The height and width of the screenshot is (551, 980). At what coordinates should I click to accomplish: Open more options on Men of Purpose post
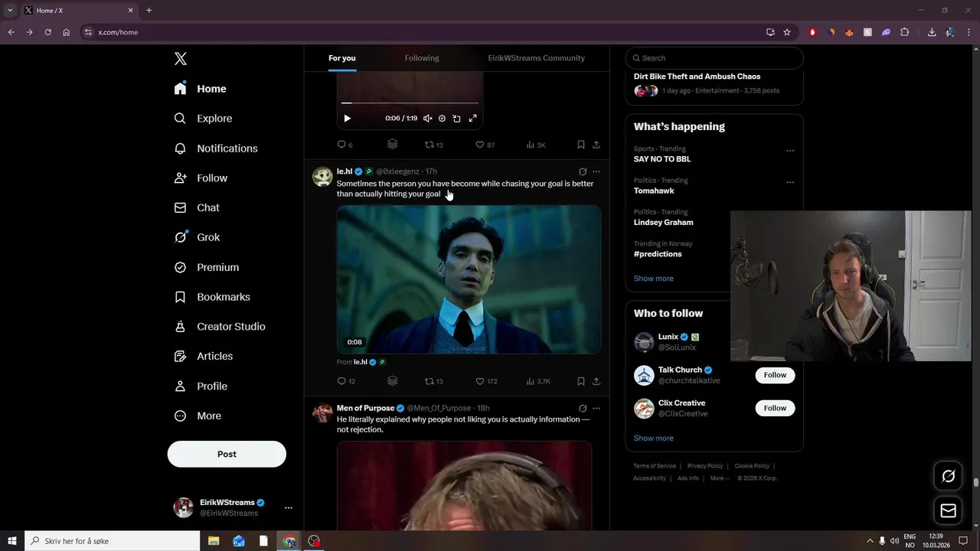596,409
